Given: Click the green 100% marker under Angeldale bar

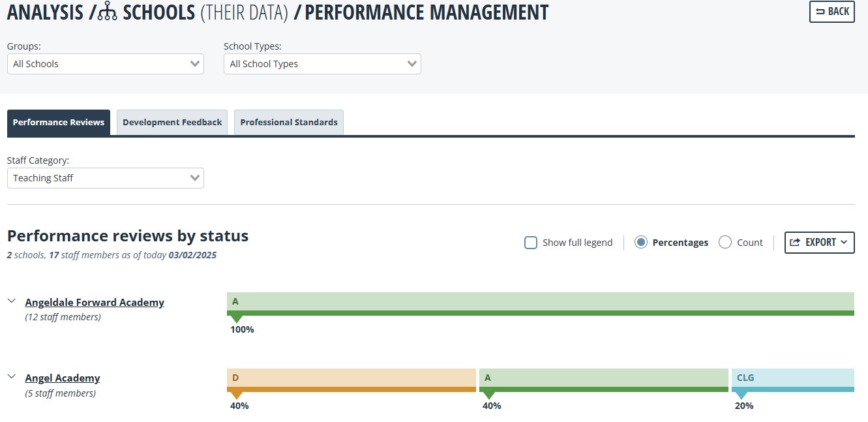Looking at the screenshot, I should tap(237, 319).
